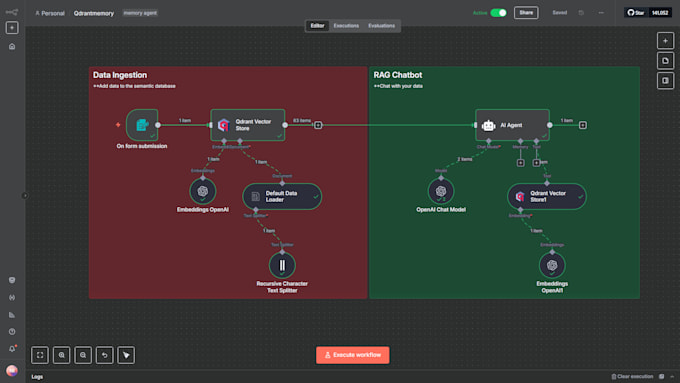Expand the logs panel with the chevron
Image resolution: width=680 pixels, height=383 pixels.
coord(672,376)
